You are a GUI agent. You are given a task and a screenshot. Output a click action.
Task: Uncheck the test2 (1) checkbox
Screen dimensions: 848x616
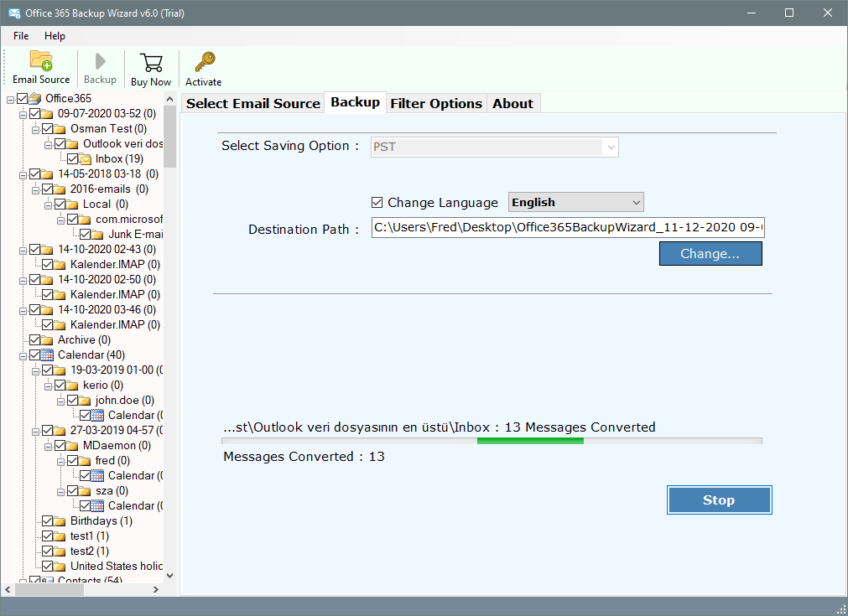(47, 551)
